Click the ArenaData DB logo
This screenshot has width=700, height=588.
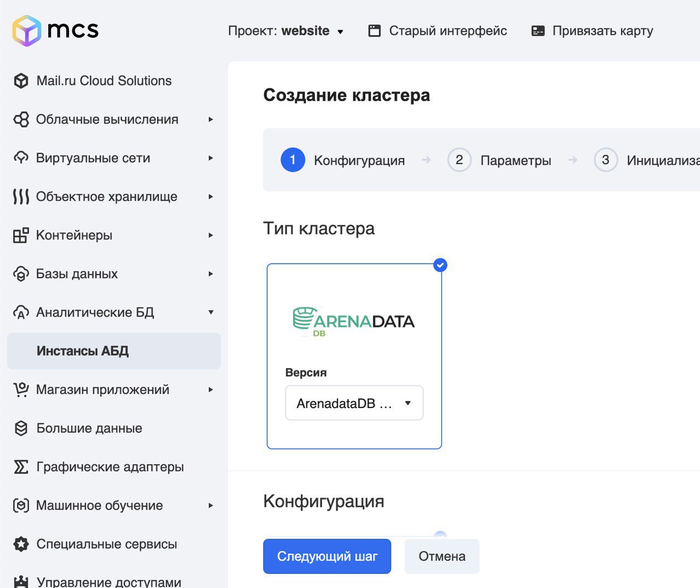tap(354, 321)
